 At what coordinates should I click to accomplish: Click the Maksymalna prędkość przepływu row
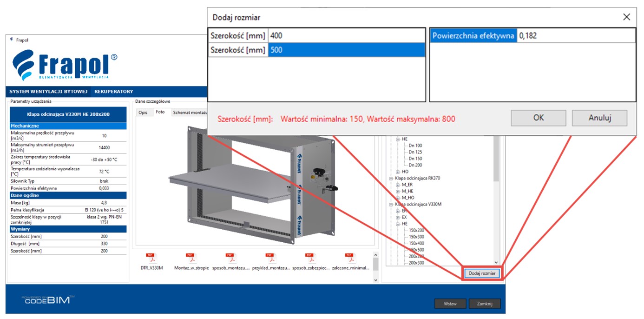68,136
